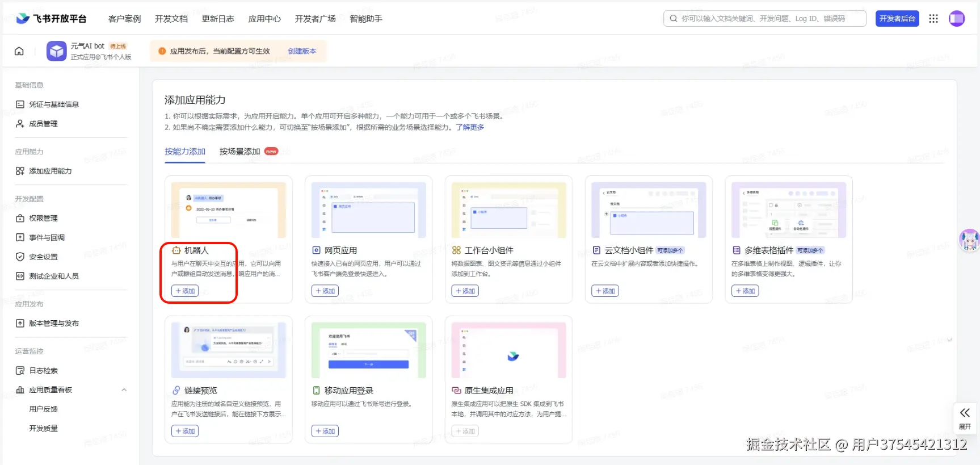The width and height of the screenshot is (980, 465).
Task: Add the 网页应用 capability
Action: click(x=325, y=291)
